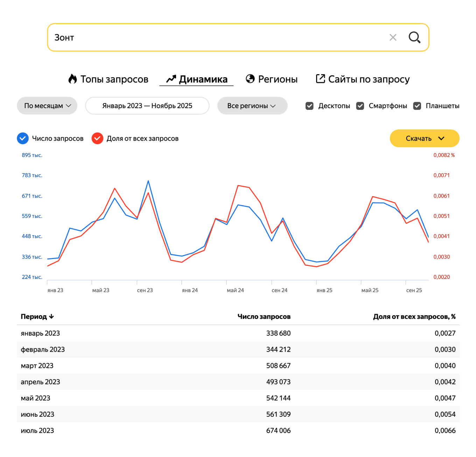Expand the Все регионы dropdown
Viewport: 476px width, 457px height.
tap(252, 106)
